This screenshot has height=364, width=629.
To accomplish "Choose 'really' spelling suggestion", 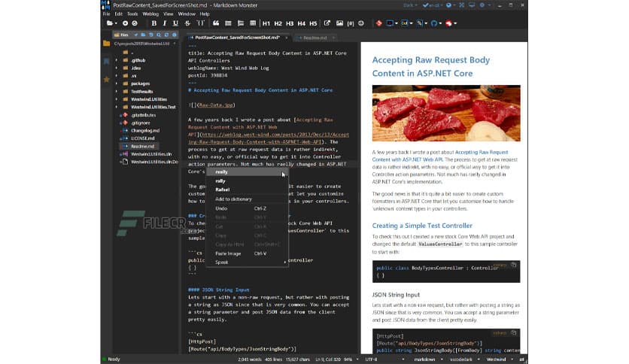I will point(221,171).
